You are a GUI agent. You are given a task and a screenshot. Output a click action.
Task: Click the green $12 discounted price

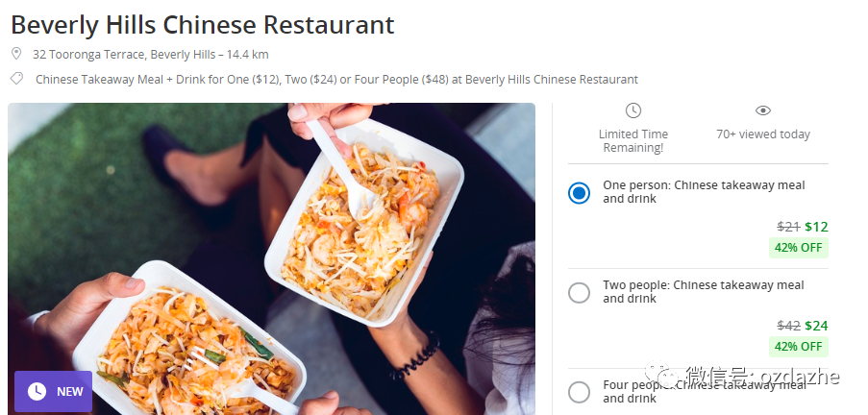coord(816,227)
